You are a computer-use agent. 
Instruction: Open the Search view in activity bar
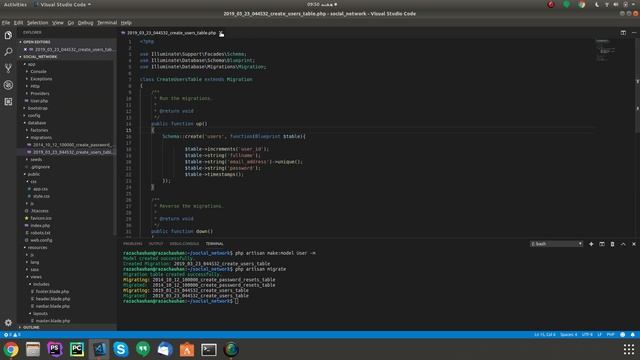pyautogui.click(x=8, y=52)
